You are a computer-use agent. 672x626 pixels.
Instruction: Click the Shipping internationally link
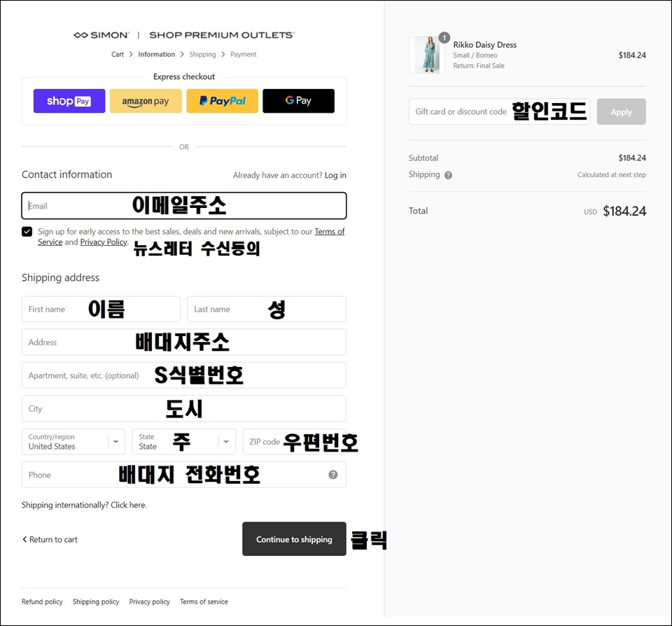(x=84, y=505)
